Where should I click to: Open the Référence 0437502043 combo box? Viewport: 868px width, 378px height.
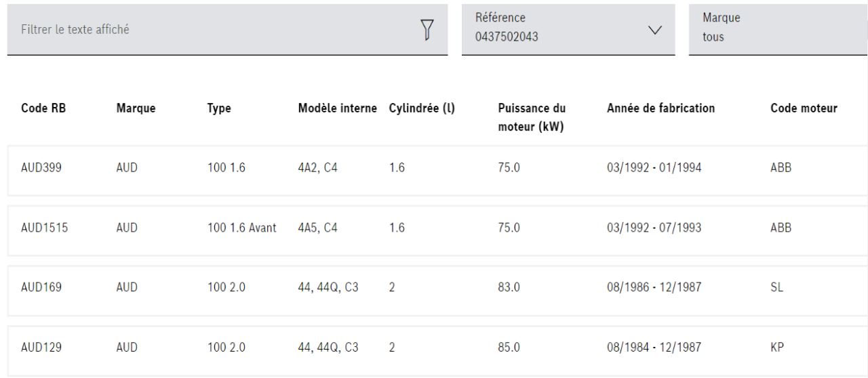[556, 29]
